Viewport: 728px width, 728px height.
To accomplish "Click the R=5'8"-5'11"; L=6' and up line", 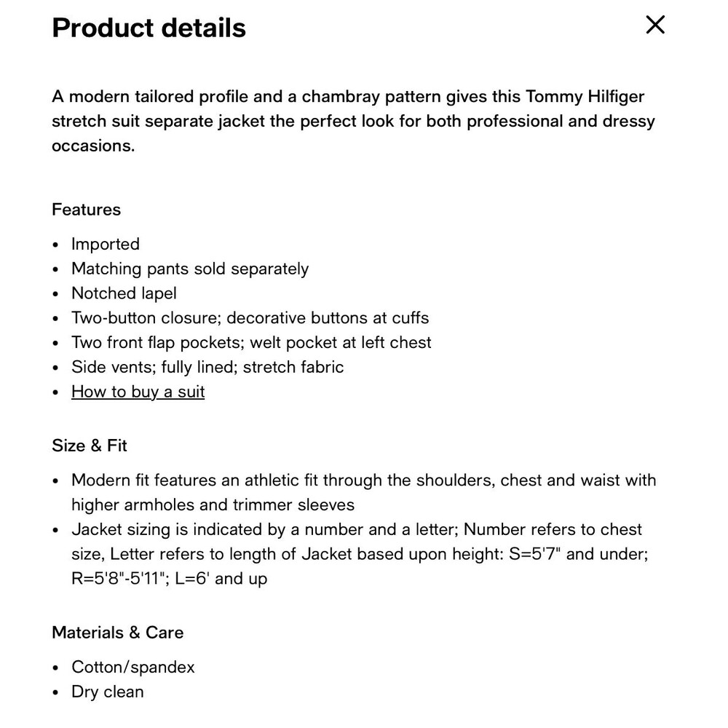I will (169, 579).
